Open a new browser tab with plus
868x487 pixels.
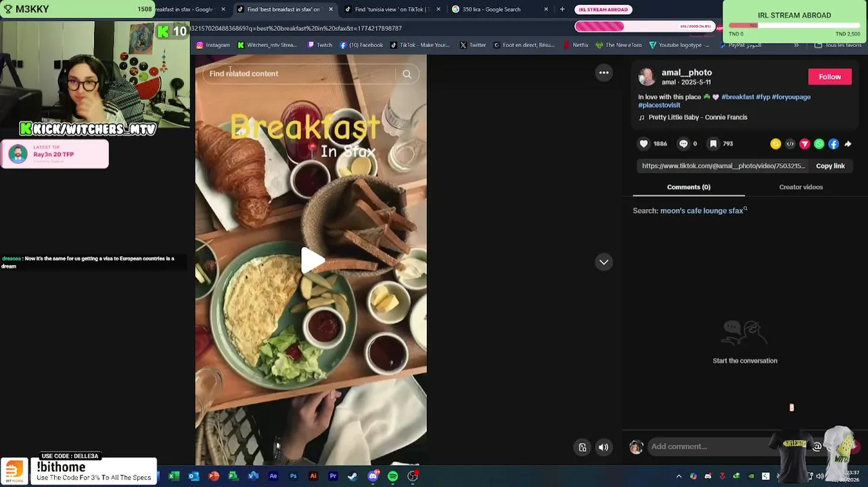(x=562, y=9)
